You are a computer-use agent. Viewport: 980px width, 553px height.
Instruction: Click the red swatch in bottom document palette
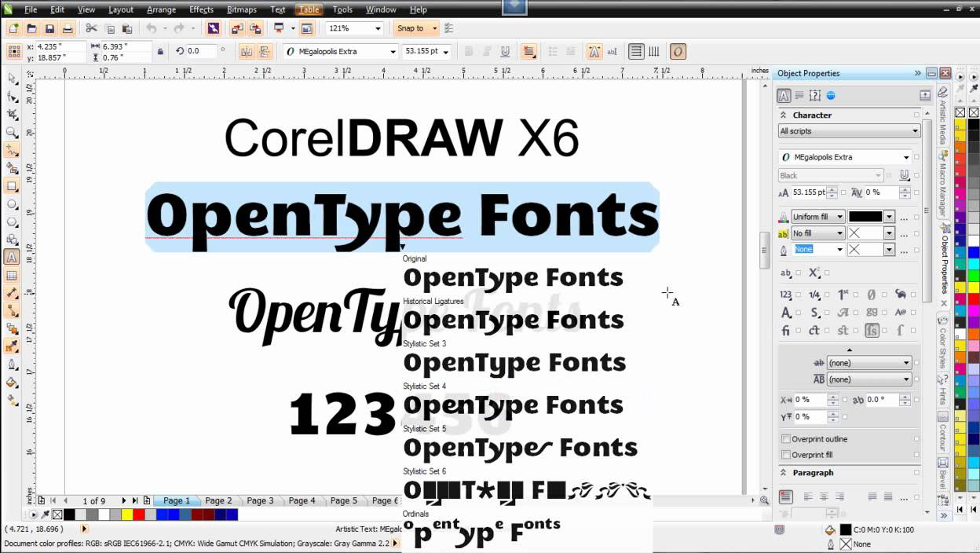pos(139,515)
